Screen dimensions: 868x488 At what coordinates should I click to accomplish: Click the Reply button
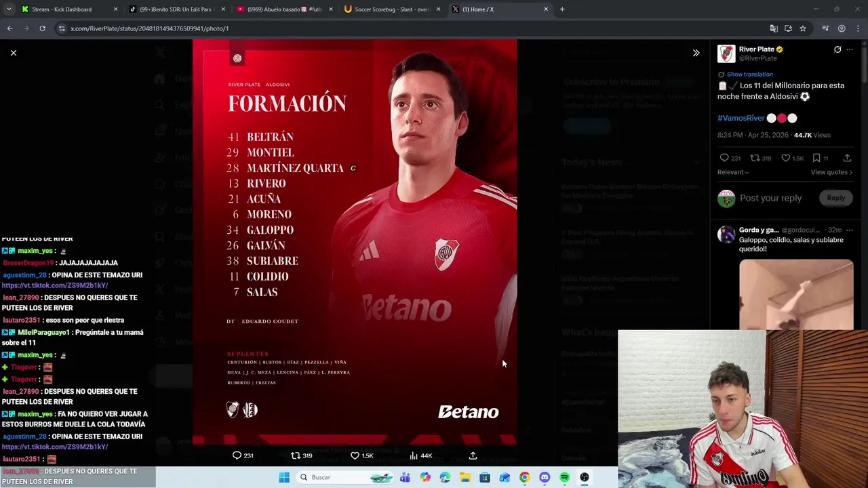[x=835, y=198]
